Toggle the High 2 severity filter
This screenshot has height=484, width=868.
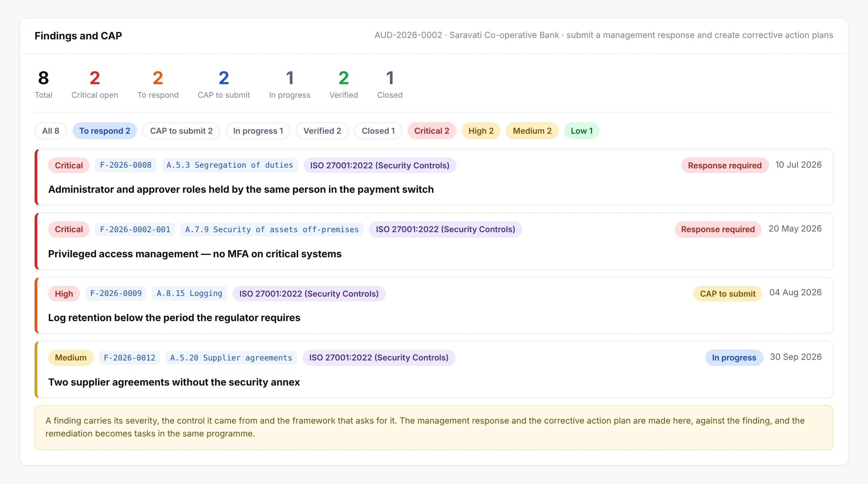coord(481,131)
